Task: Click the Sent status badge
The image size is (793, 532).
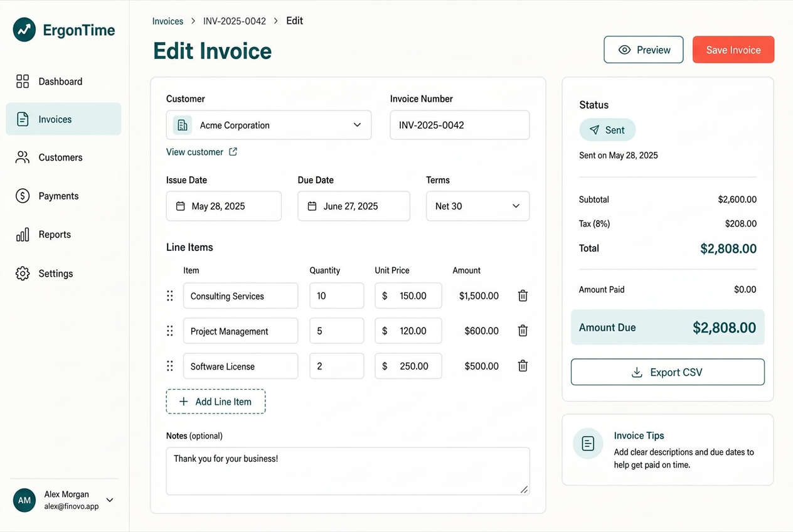Action: (607, 130)
